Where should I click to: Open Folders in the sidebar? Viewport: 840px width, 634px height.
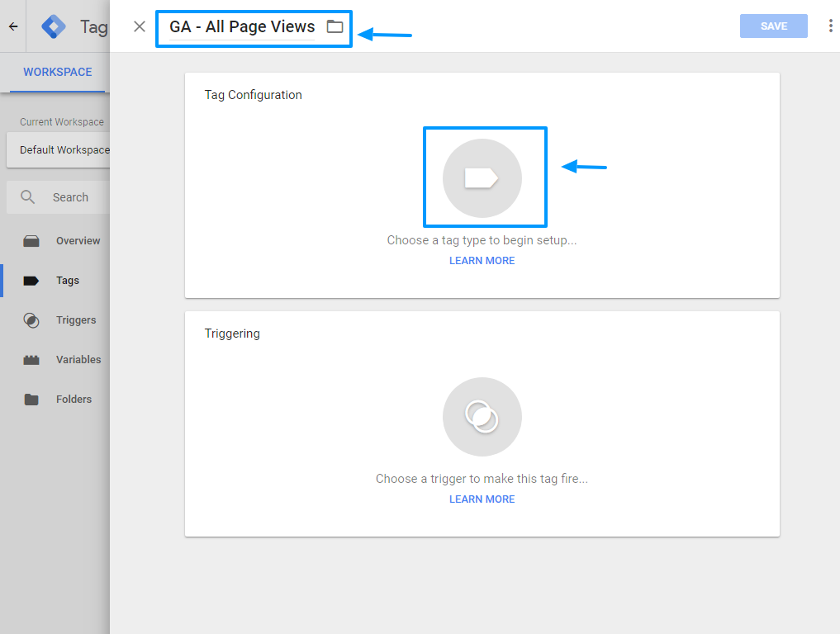tap(74, 400)
